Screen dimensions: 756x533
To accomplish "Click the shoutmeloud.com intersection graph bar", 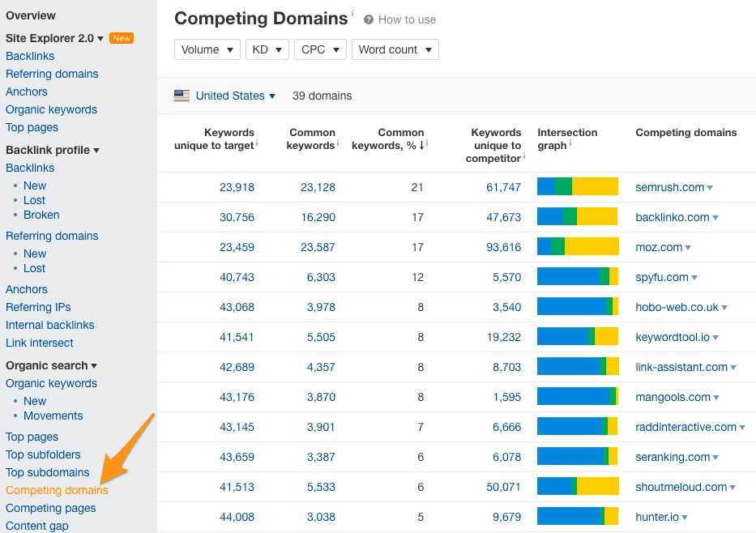I will point(578,486).
